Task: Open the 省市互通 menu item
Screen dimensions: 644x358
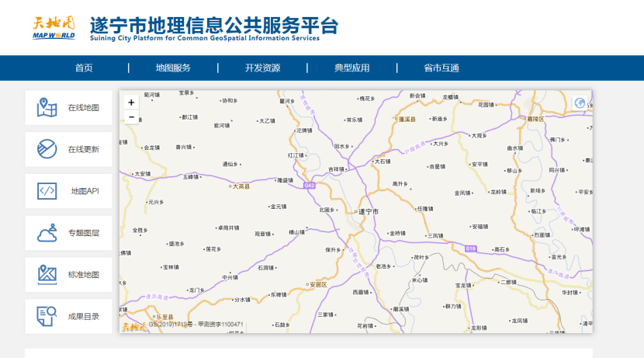Action: [x=441, y=68]
